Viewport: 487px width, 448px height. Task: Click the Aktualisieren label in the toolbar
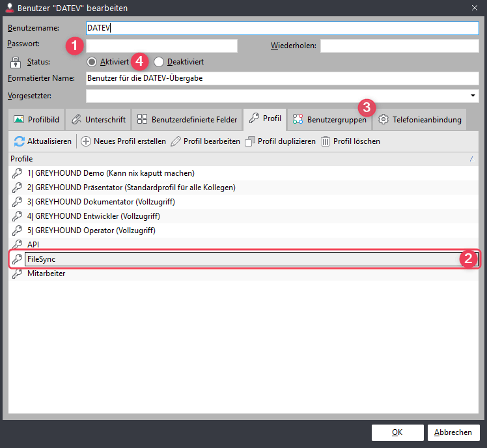[x=49, y=141]
